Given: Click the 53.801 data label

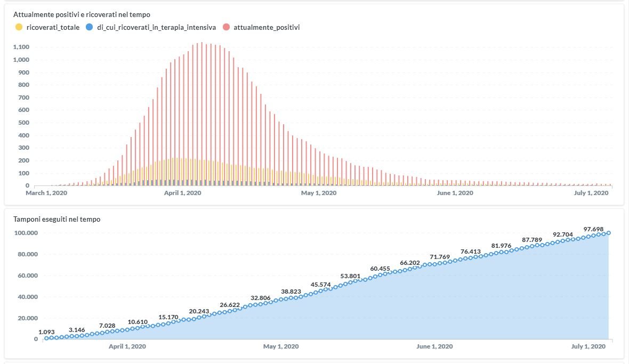Looking at the screenshot, I should (350, 276).
